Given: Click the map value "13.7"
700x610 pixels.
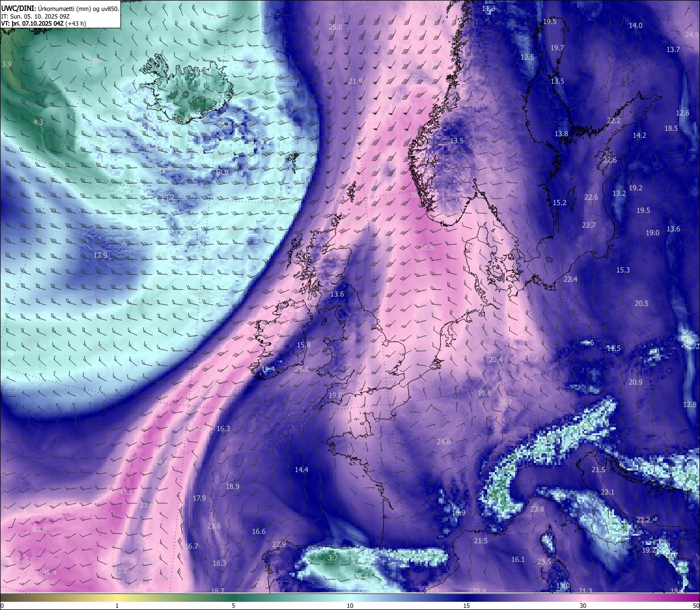Looking at the screenshot, I should (673, 50).
